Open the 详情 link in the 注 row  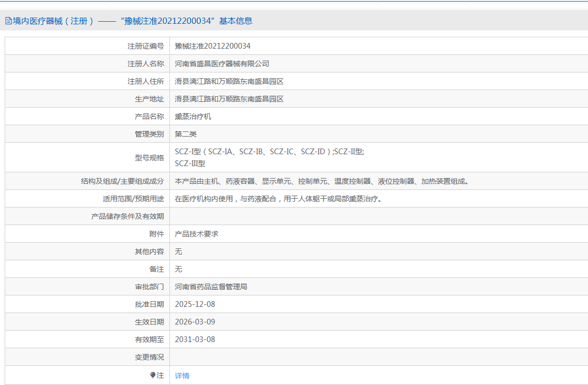[x=182, y=376]
